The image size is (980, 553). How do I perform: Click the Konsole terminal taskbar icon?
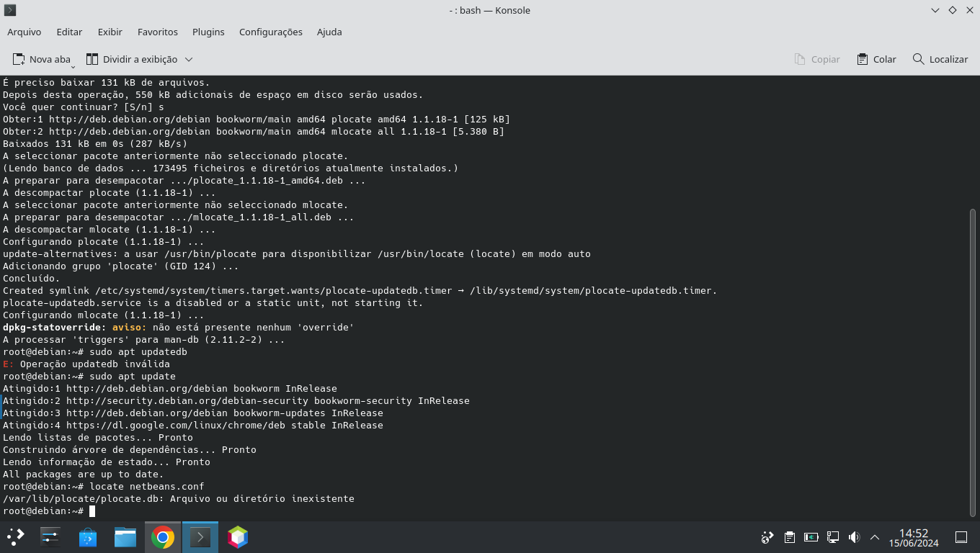pos(200,536)
